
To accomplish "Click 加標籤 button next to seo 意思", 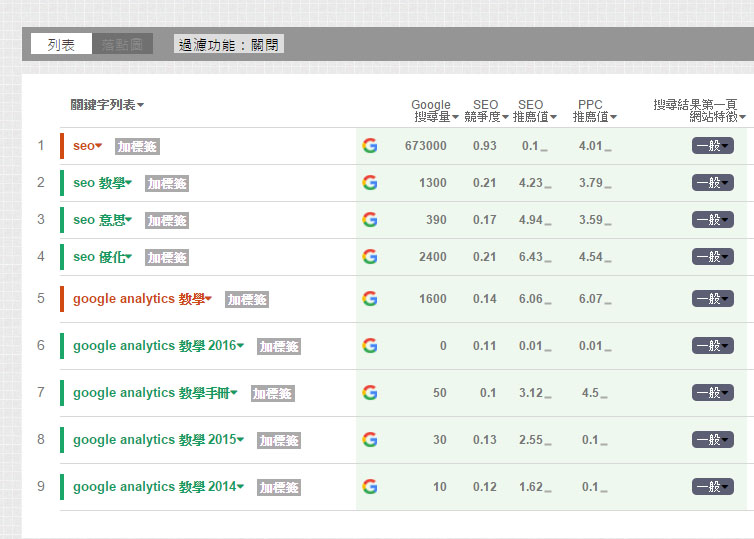I will 167,221.
